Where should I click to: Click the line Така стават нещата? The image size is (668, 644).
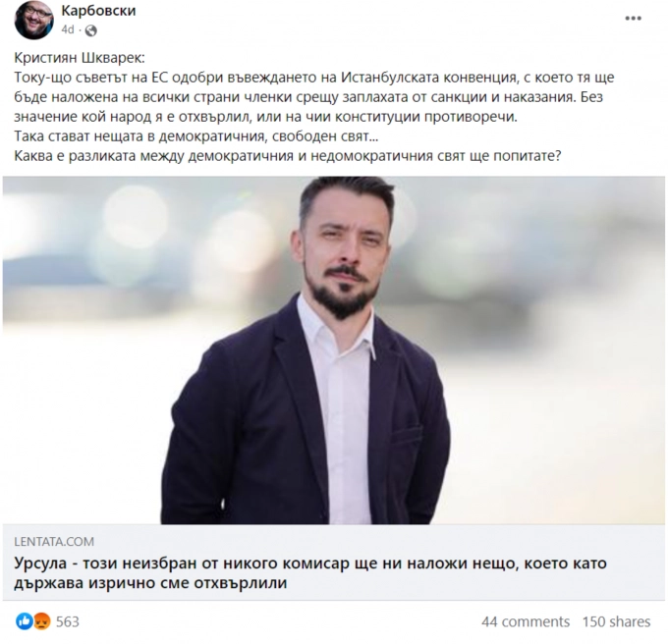(x=195, y=136)
